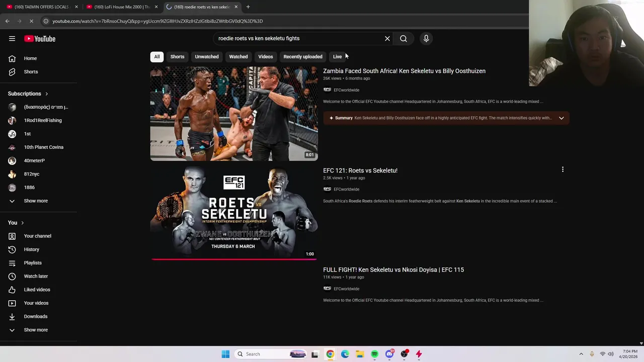Expand the AI Summary for the first video
The width and height of the screenshot is (644, 362).
point(561,118)
